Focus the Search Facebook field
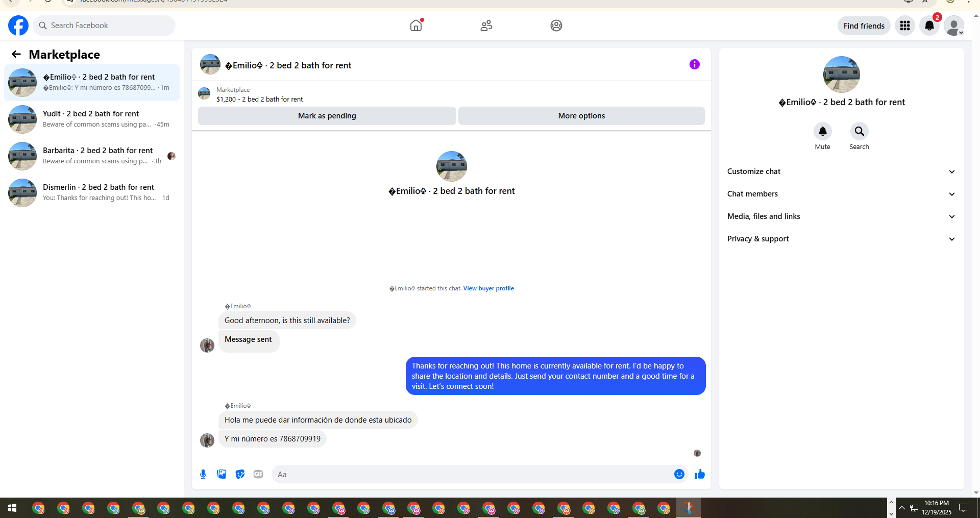980x518 pixels. point(104,26)
